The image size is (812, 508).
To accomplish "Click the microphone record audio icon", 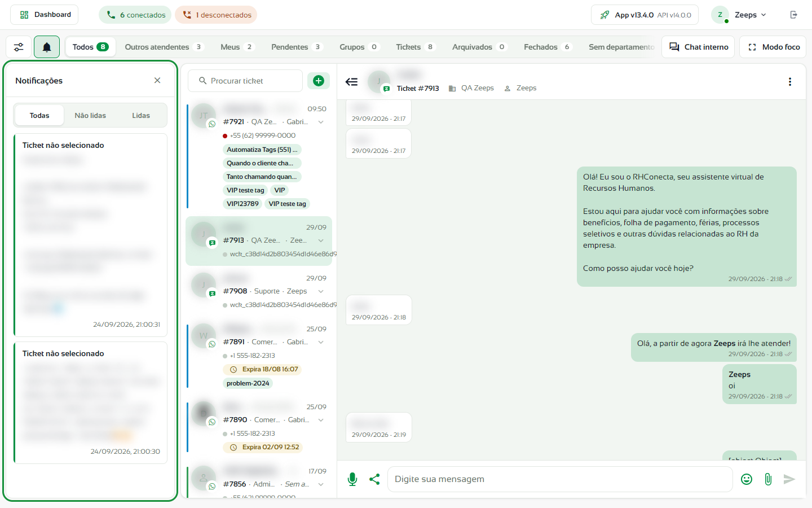I will click(352, 479).
